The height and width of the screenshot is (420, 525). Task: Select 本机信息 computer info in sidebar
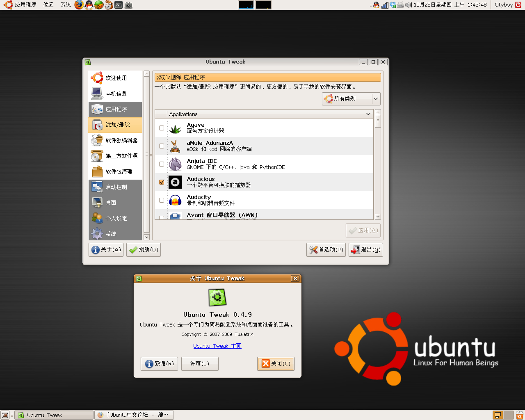pos(115,94)
